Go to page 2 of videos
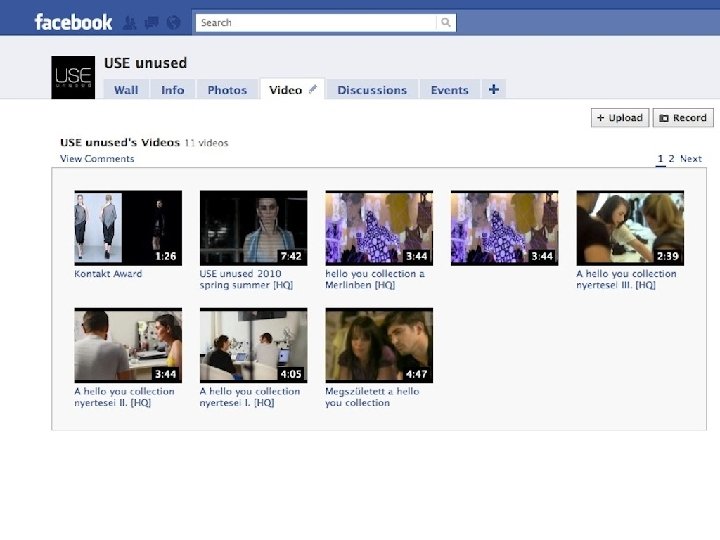720x540 pixels. 671,158
